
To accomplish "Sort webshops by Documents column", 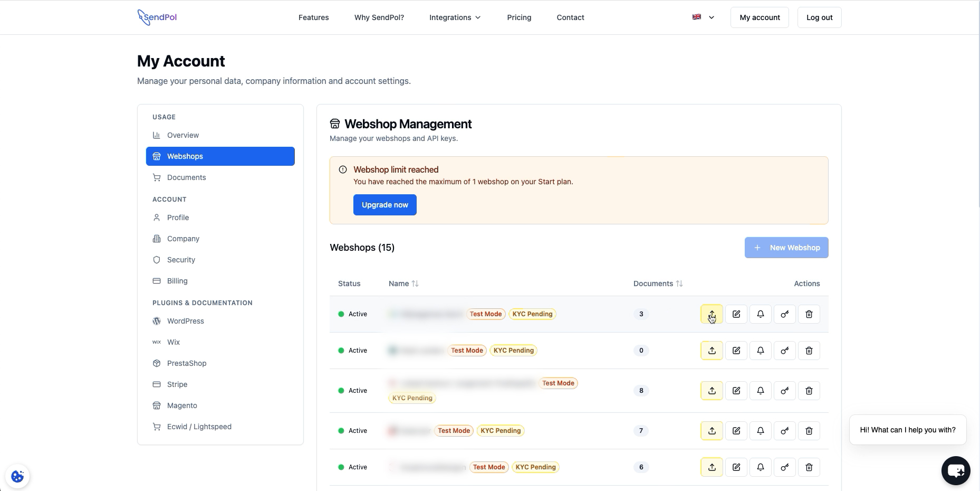I will 658,284.
